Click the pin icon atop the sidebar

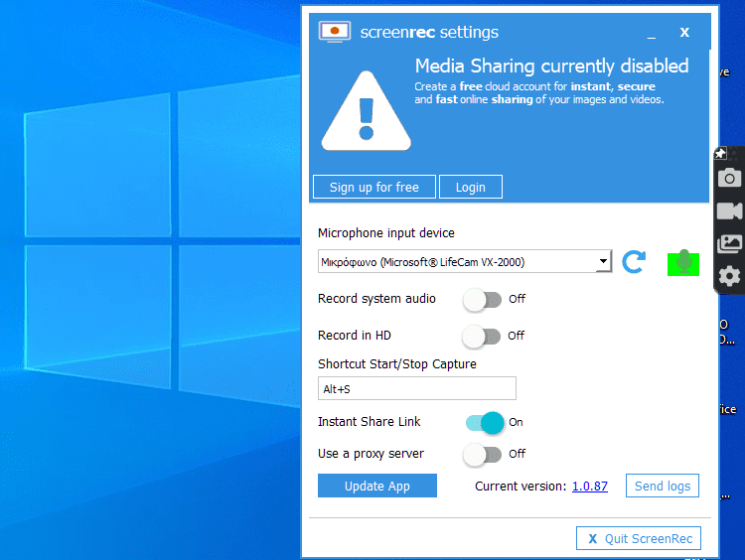point(721,154)
